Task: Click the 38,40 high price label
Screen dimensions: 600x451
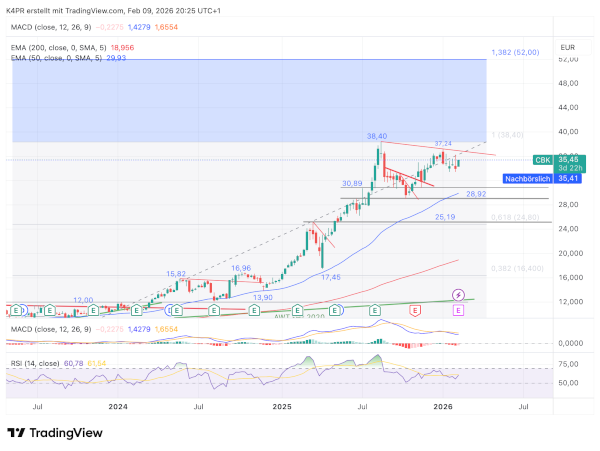Action: (x=377, y=136)
